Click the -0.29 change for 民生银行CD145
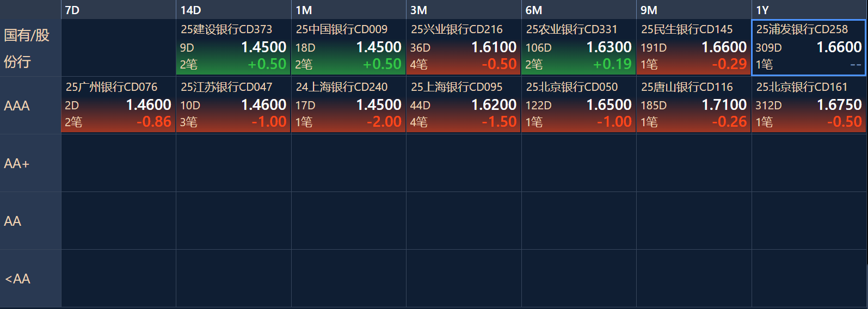The image size is (868, 309). (729, 64)
